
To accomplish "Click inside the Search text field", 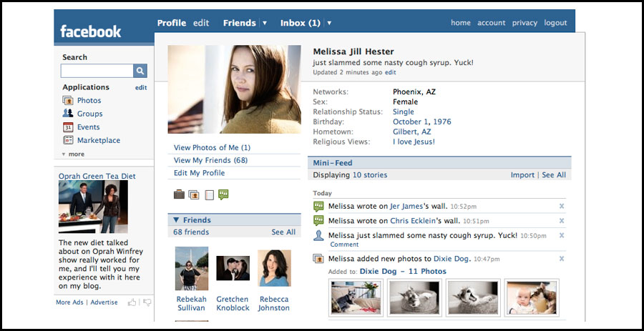I will tap(97, 71).
